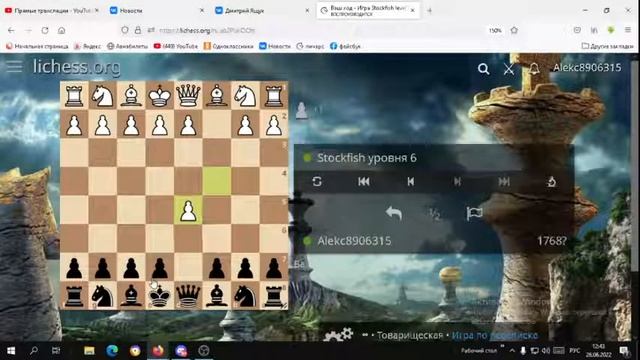640x360 pixels.
Task: Bookmark this page with the star
Action: point(514,30)
